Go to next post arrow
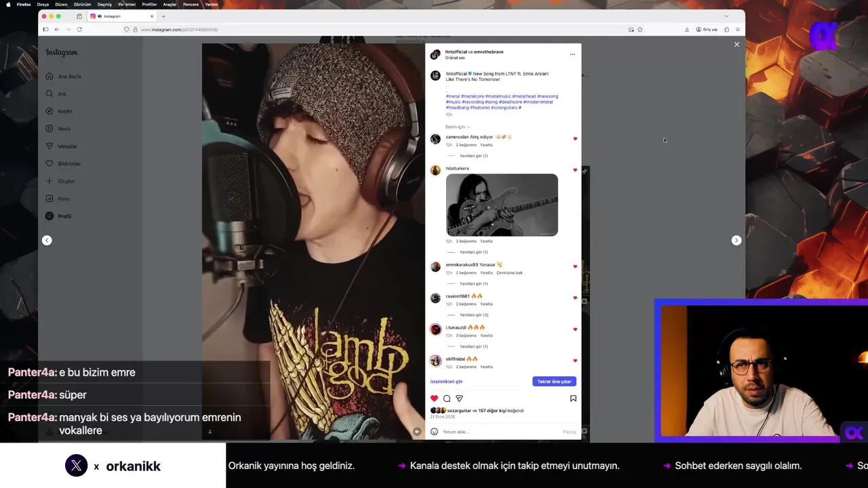 coord(736,240)
